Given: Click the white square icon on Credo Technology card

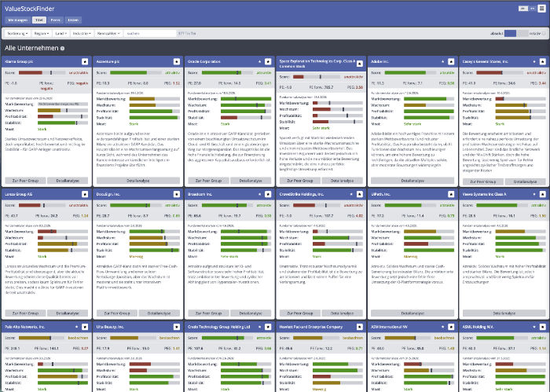Looking at the screenshot, I should (x=268, y=327).
